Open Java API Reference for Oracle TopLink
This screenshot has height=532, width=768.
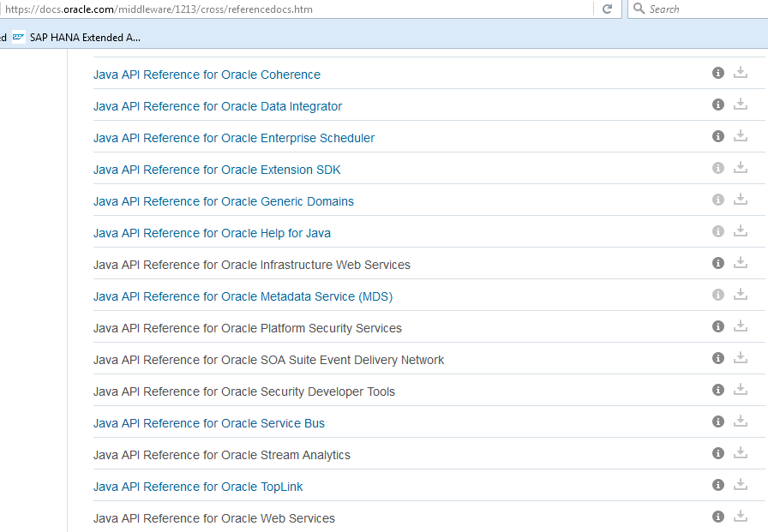(x=198, y=487)
